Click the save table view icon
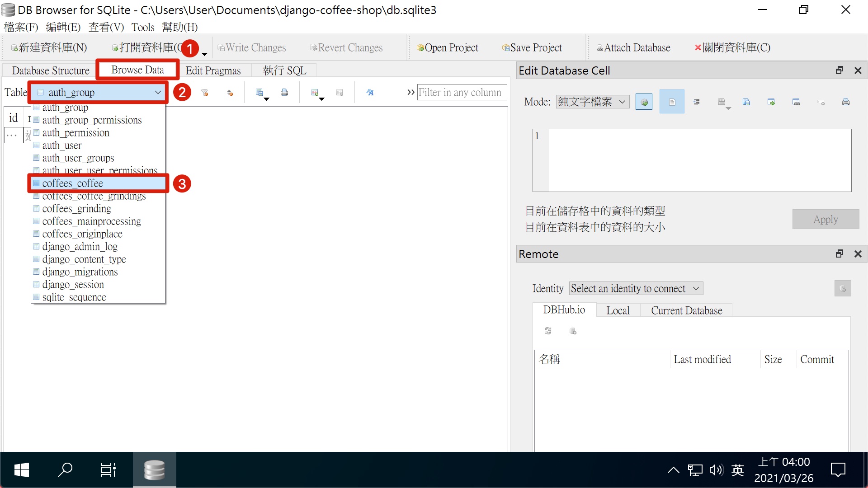The width and height of the screenshot is (868, 488). [259, 93]
